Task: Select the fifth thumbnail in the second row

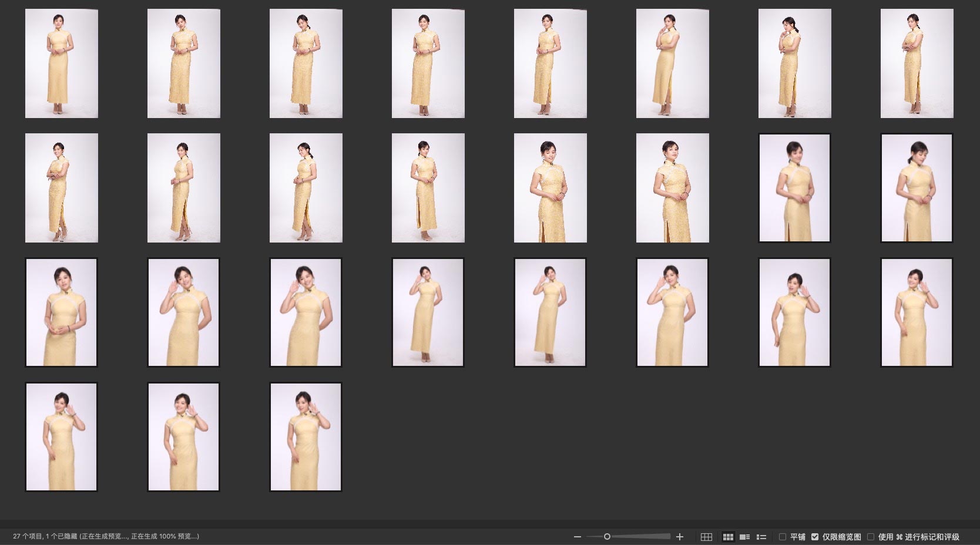Action: click(x=550, y=188)
